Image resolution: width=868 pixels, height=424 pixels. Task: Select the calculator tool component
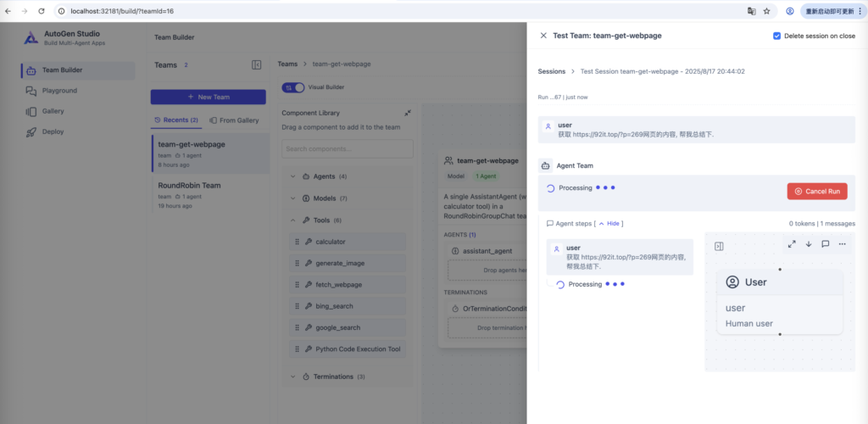pyautogui.click(x=348, y=242)
